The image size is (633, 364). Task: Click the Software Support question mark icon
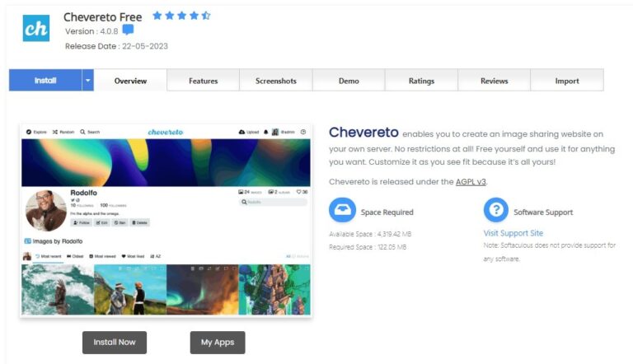click(x=495, y=210)
